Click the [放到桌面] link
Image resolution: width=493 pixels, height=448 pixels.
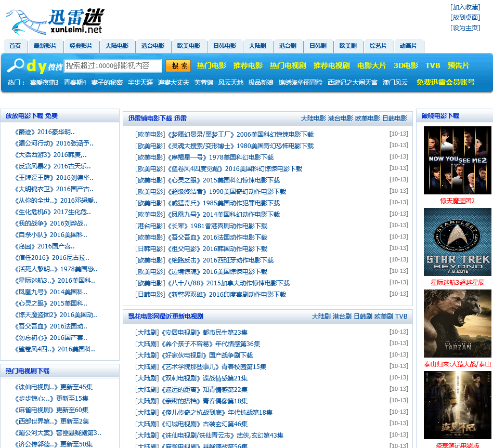click(465, 18)
